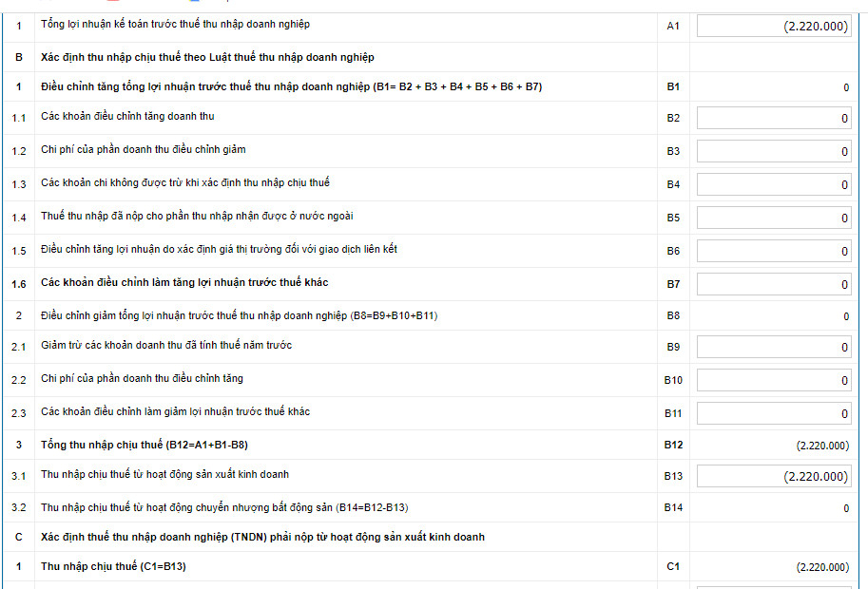
Task: Click the B8 total decrease adjustment value
Action: [845, 316]
